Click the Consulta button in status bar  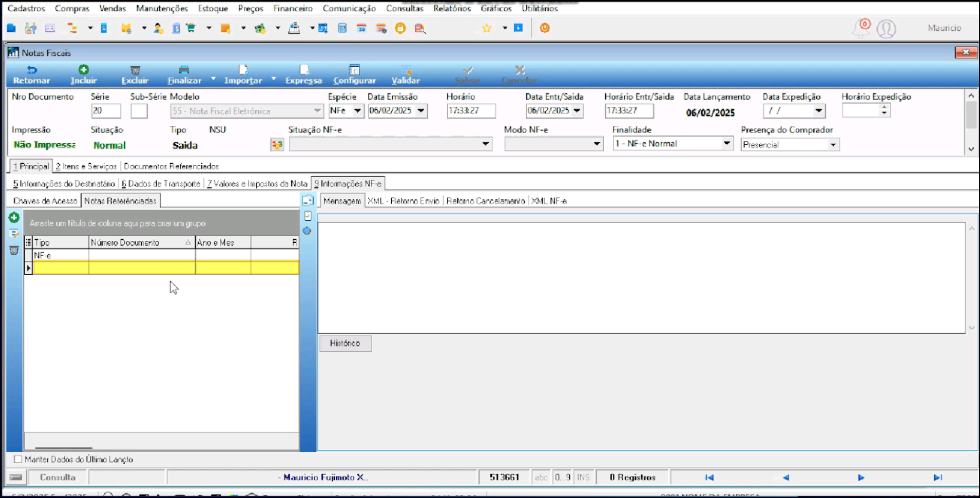58,477
